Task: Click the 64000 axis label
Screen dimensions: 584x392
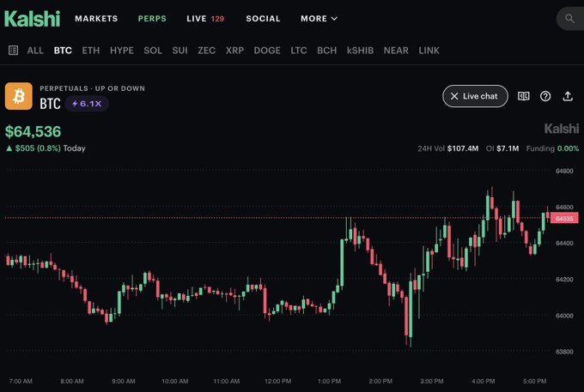Action: click(564, 316)
